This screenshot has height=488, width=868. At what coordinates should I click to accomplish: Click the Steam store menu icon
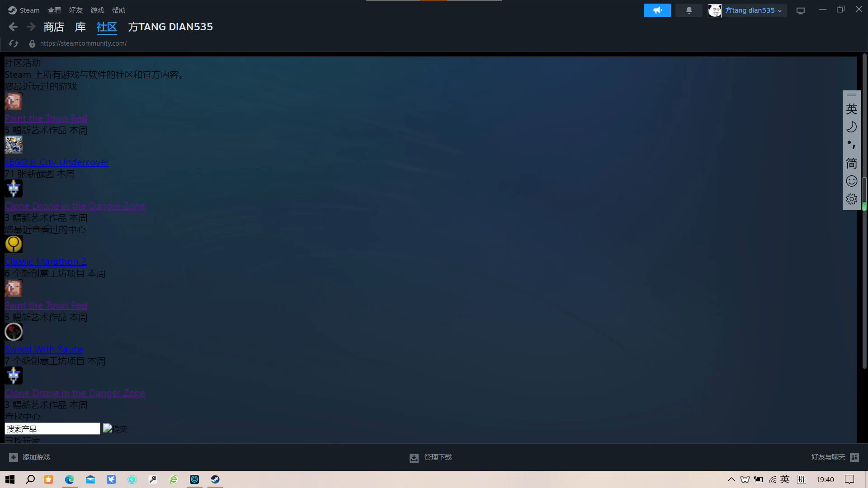point(53,26)
